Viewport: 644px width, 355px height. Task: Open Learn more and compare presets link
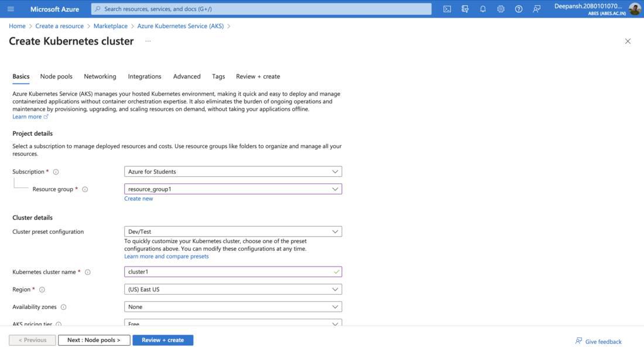(x=166, y=257)
